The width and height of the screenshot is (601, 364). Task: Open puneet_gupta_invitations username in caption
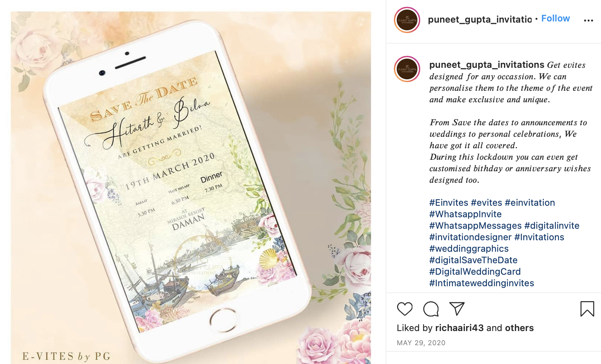[486, 65]
